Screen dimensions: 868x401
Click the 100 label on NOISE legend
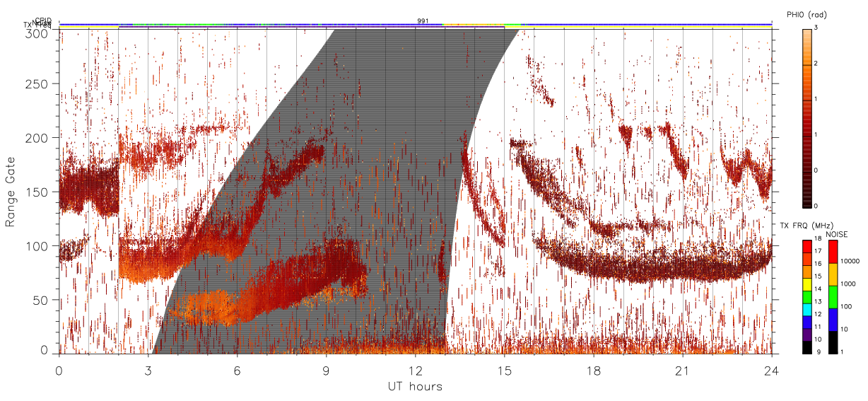click(x=846, y=307)
